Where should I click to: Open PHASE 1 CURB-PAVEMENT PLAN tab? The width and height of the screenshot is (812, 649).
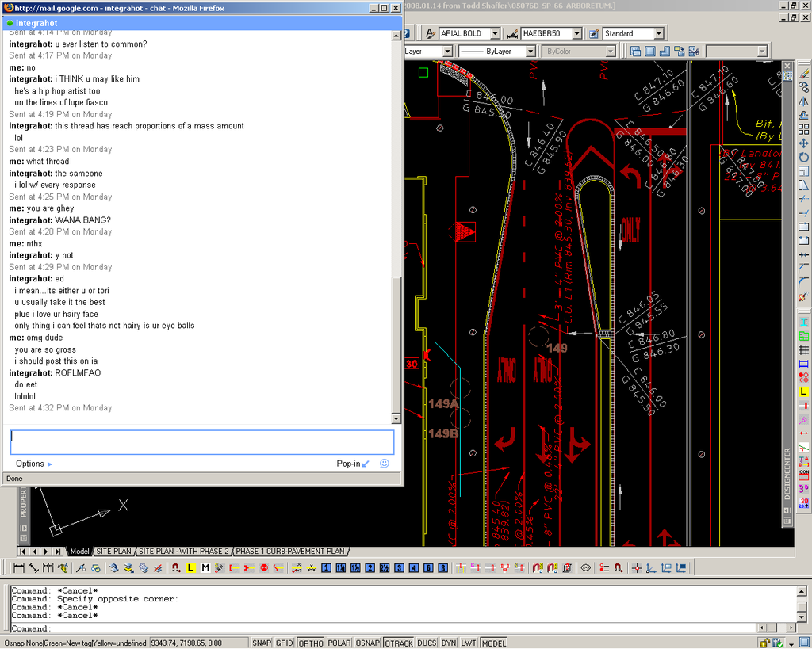tap(290, 551)
